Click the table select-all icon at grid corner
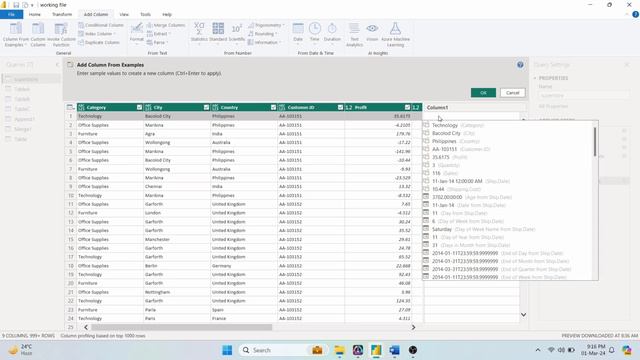Viewport: 640px width, 360px height. coord(70,107)
